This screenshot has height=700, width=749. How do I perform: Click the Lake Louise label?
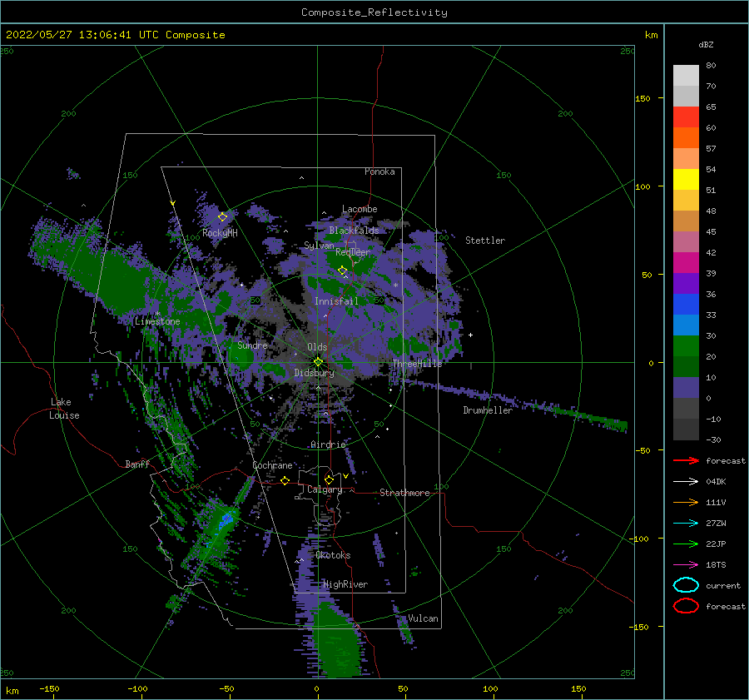pos(64,409)
